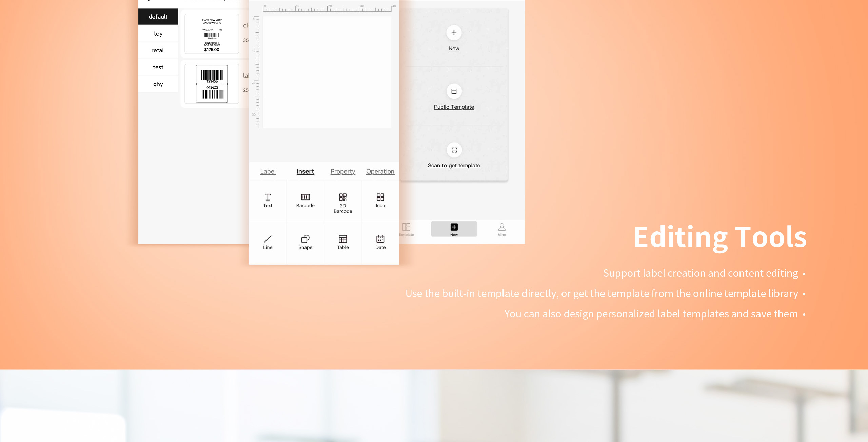Switch to the Insert tab
868x442 pixels.
click(305, 171)
